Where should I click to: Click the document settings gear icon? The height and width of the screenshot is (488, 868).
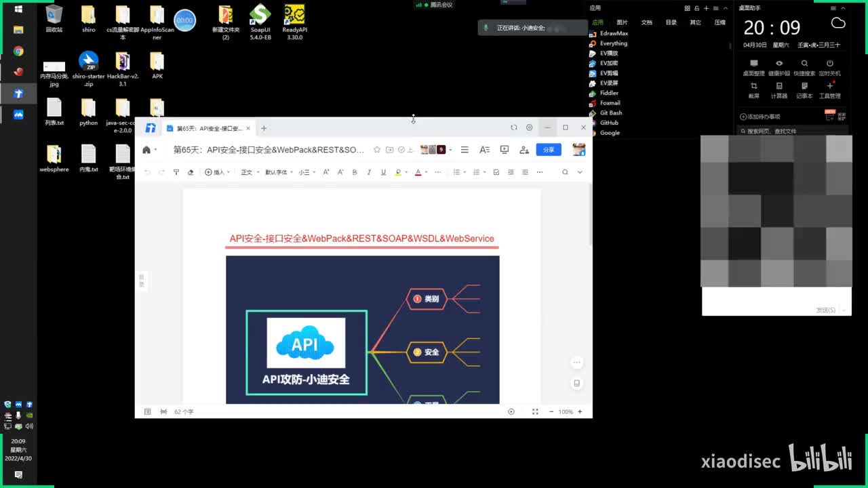530,127
